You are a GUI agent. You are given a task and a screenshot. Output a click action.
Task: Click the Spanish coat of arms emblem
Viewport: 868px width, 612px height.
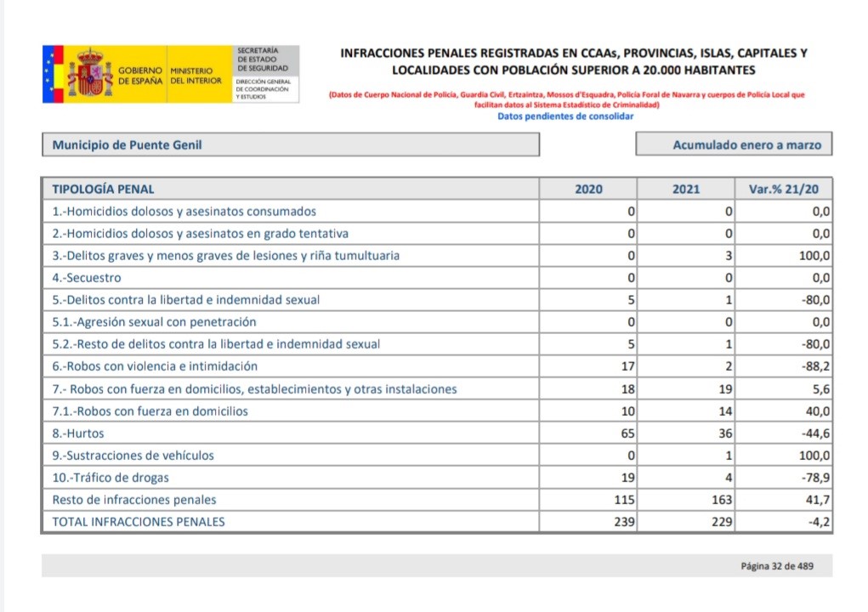89,74
